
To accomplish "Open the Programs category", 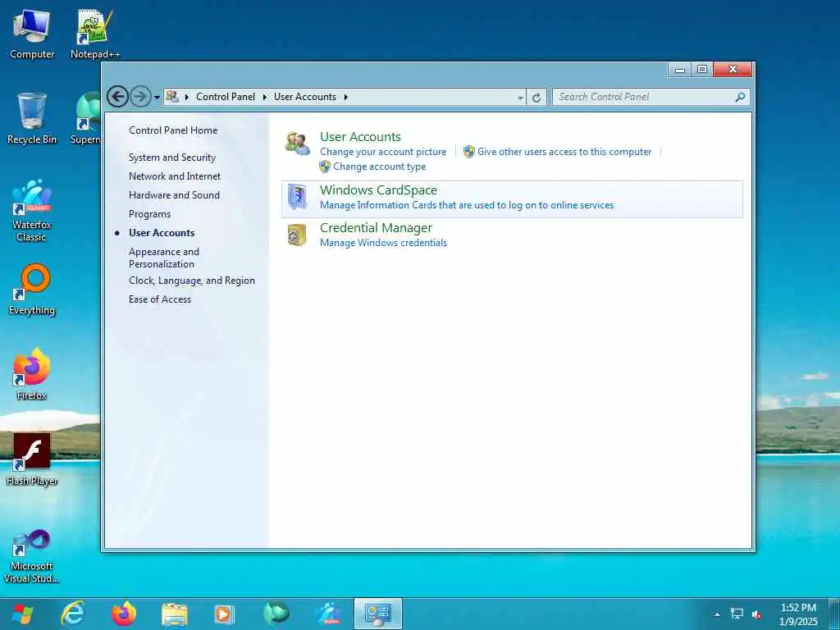I will coord(149,214).
